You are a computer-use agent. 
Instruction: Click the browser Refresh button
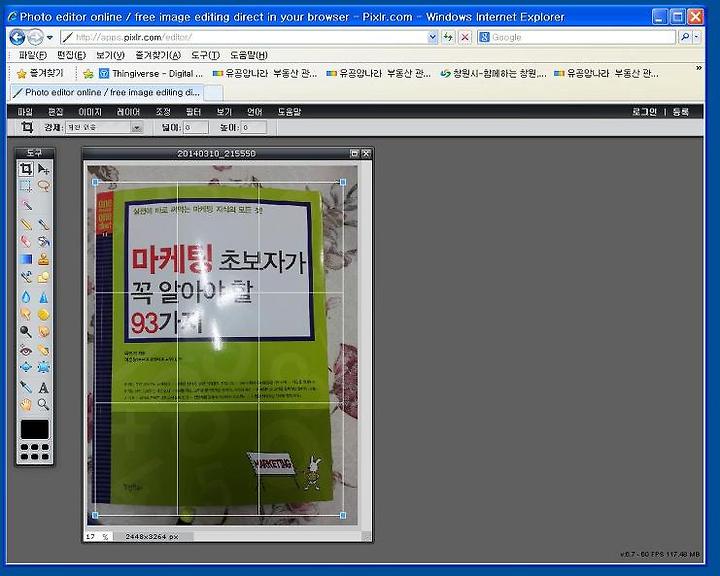coord(448,37)
